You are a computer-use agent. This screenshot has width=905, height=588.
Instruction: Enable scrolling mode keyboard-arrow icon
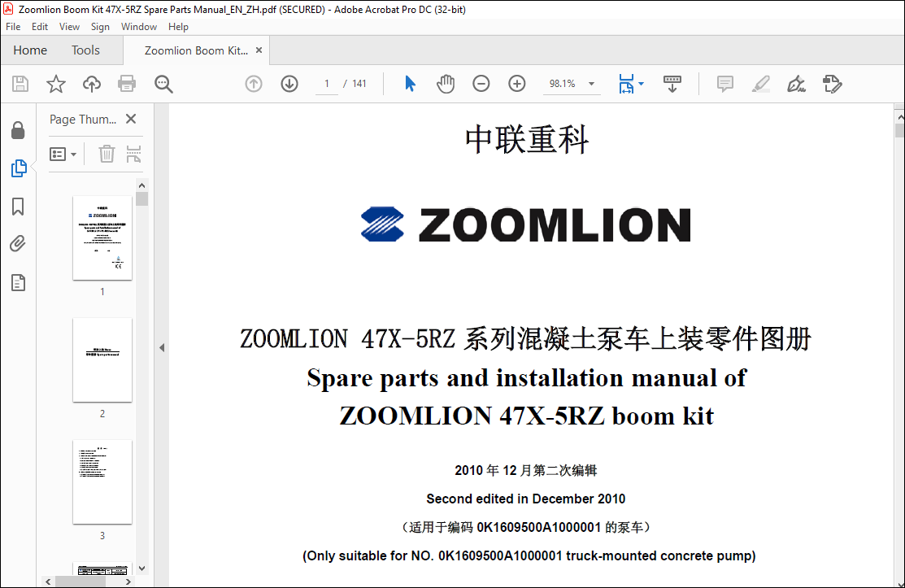pos(672,84)
